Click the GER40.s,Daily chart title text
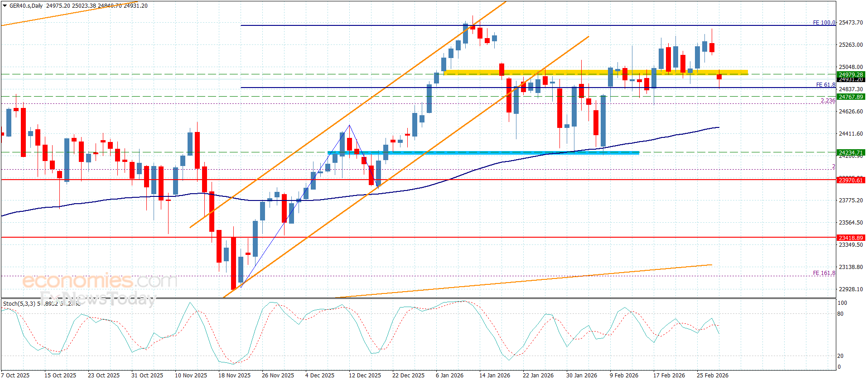This screenshot has width=868, height=381. [26, 6]
